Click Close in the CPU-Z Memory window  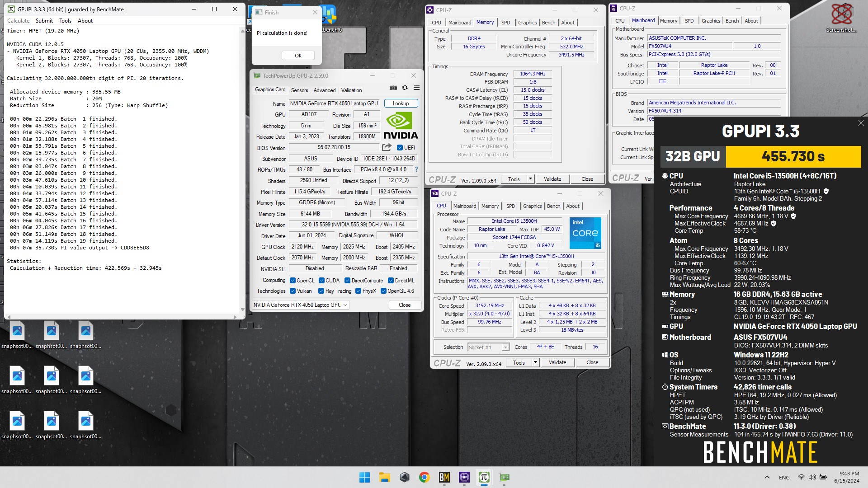pyautogui.click(x=587, y=179)
